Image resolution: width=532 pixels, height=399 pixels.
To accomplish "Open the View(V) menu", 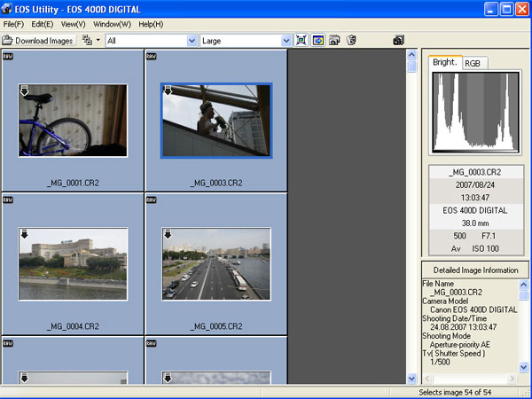I will pos(74,25).
